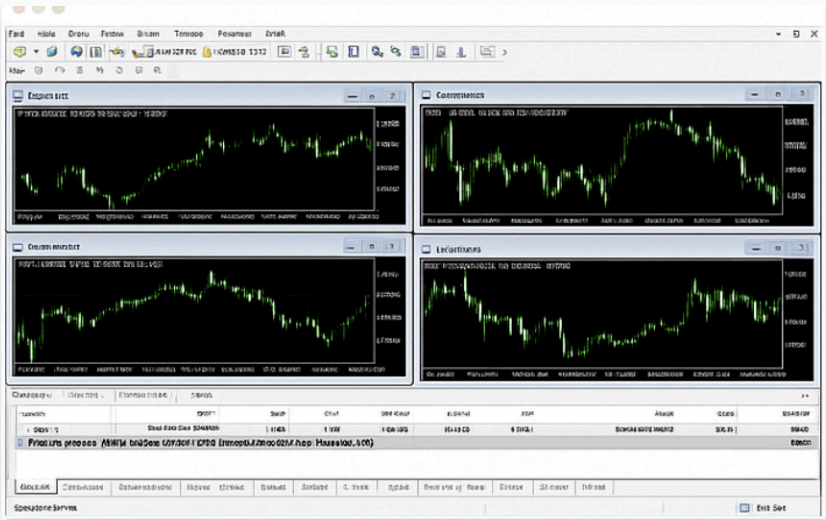Screen dimensions: 826x520
Task: Click the blue globe icon in main toolbar
Action: [x=76, y=52]
